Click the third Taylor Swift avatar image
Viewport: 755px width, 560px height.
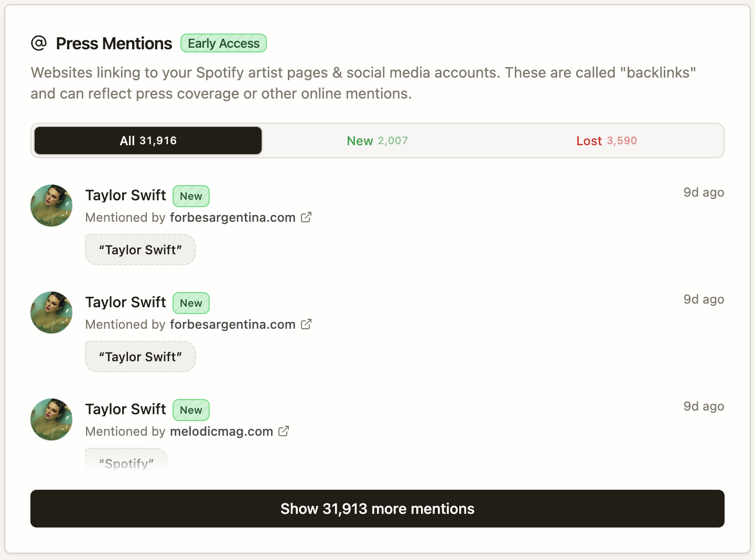[x=51, y=419]
